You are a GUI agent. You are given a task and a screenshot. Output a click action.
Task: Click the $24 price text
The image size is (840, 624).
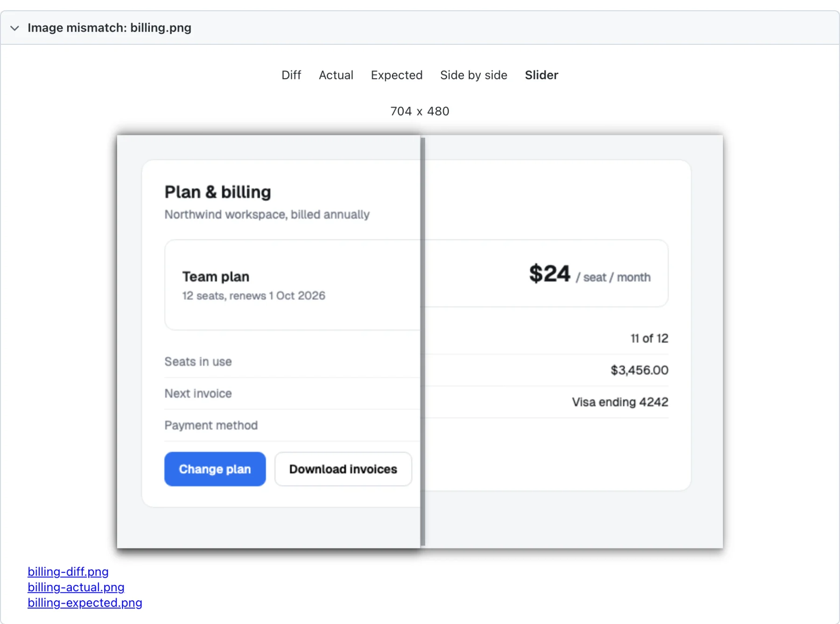click(549, 274)
